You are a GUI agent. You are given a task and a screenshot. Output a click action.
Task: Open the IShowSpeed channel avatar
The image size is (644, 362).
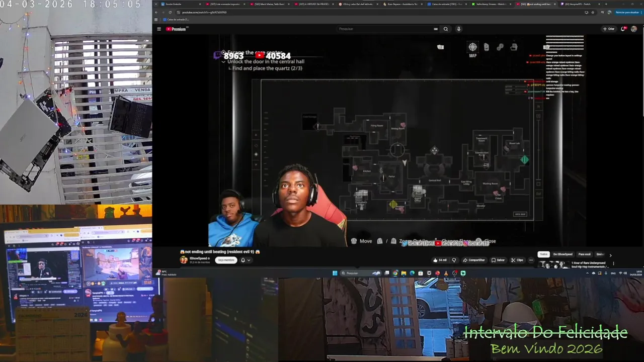[184, 260]
